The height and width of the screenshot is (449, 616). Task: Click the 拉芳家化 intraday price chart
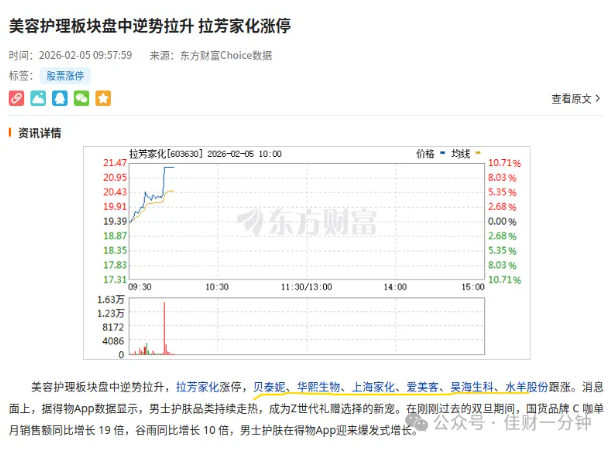(307, 222)
